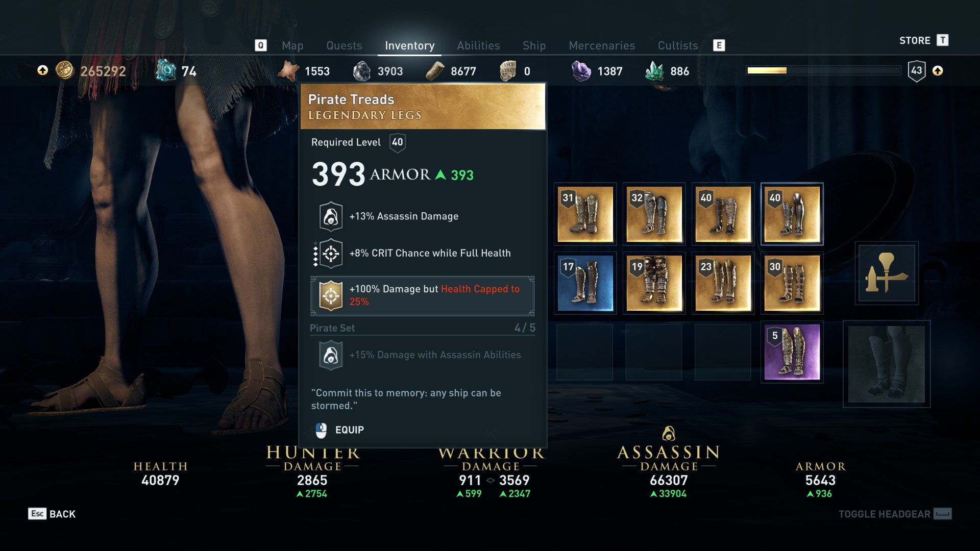Select the level 32 legendary legs item
The height and width of the screenshot is (551, 980).
coord(654,214)
